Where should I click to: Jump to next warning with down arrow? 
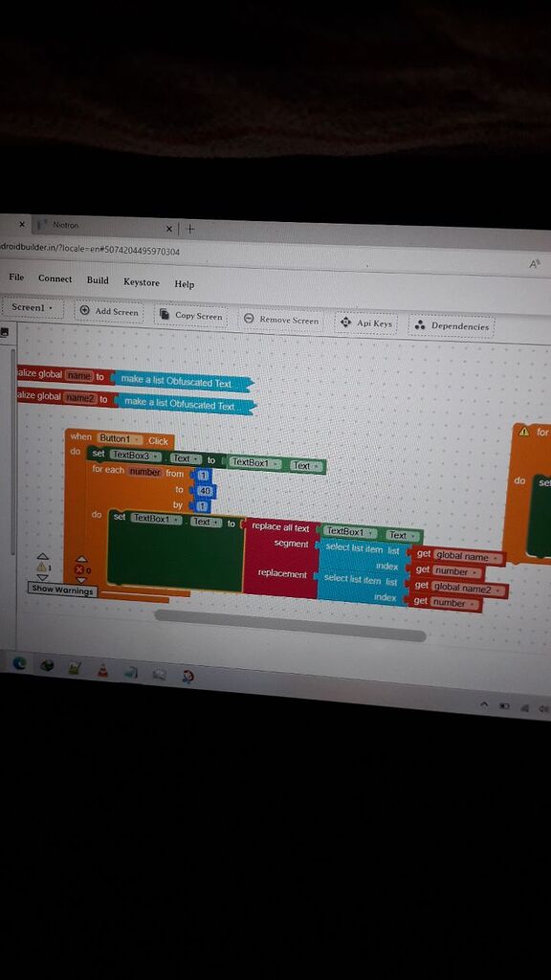pos(42,578)
